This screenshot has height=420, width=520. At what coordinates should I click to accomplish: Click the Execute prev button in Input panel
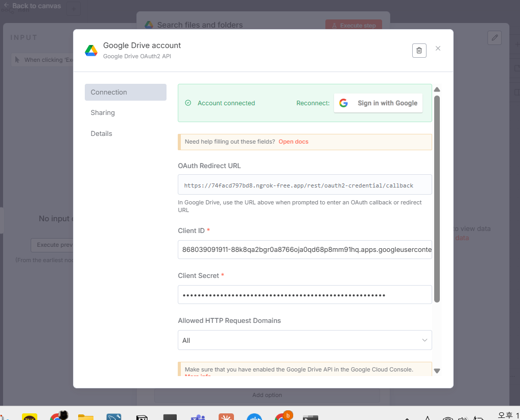[x=52, y=245]
